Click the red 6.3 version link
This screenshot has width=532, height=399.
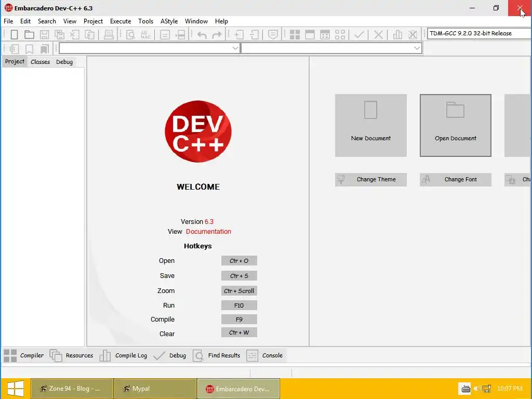click(209, 221)
